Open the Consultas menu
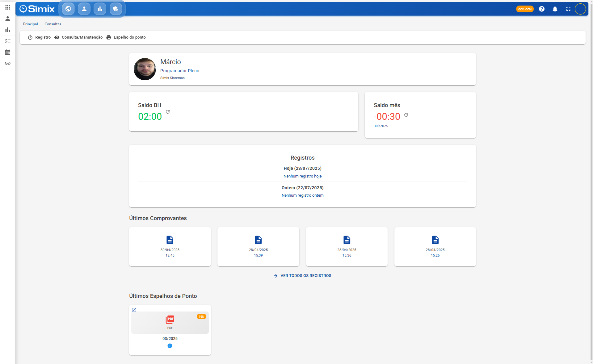 point(53,24)
